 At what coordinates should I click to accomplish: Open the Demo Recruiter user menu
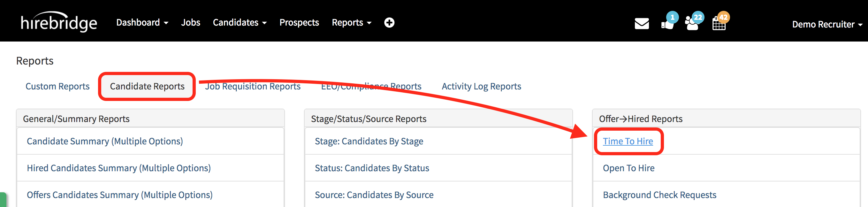pos(826,24)
